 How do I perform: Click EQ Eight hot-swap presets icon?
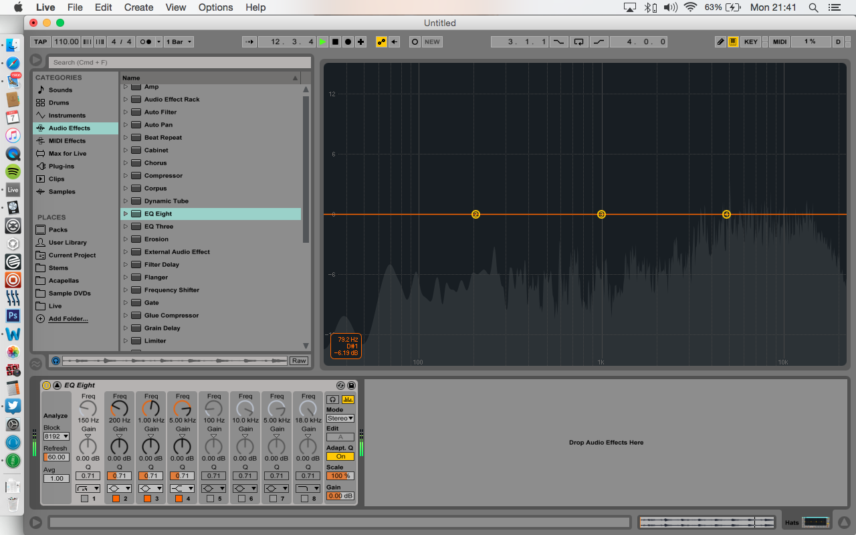[341, 385]
